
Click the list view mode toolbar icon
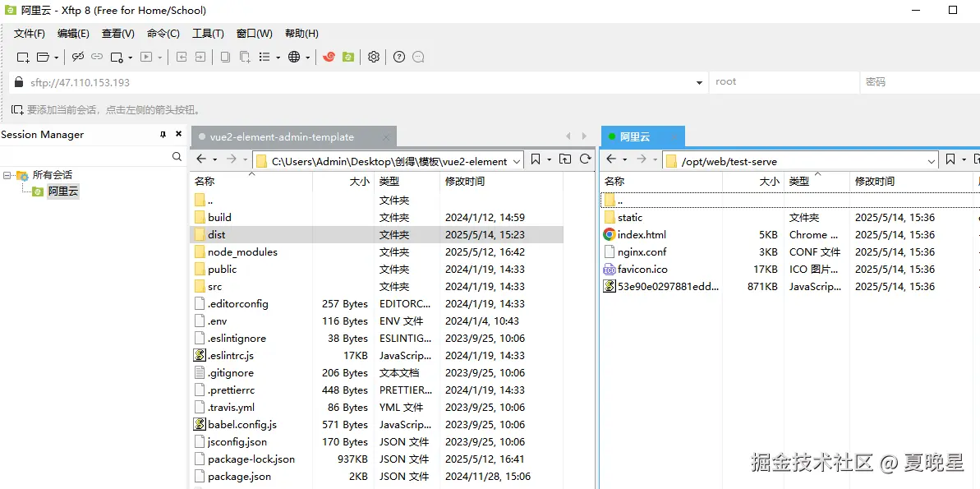[x=265, y=57]
